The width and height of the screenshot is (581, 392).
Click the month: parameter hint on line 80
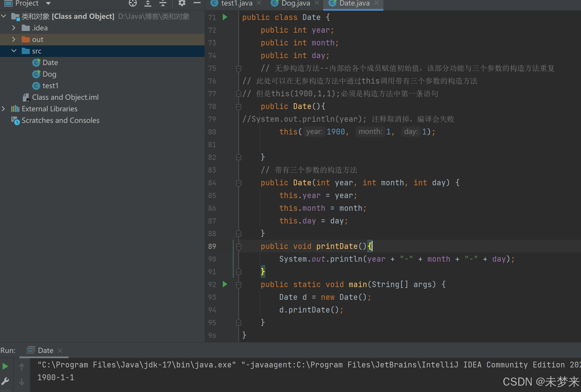click(x=370, y=132)
